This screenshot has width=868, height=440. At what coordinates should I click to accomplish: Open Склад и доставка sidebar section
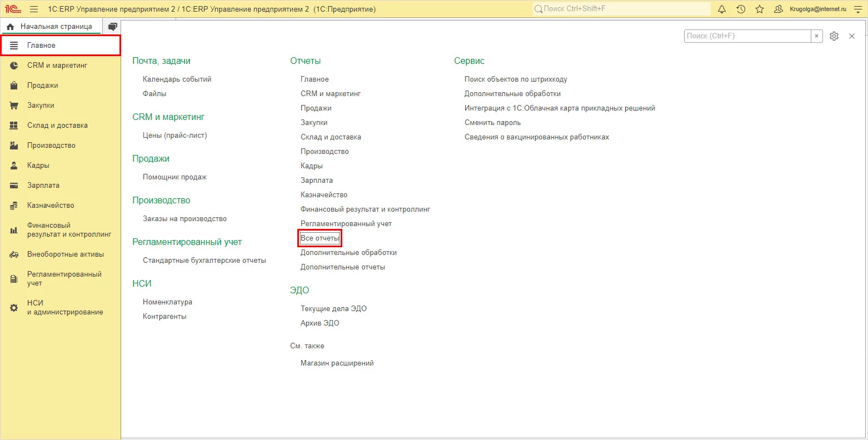coord(61,126)
